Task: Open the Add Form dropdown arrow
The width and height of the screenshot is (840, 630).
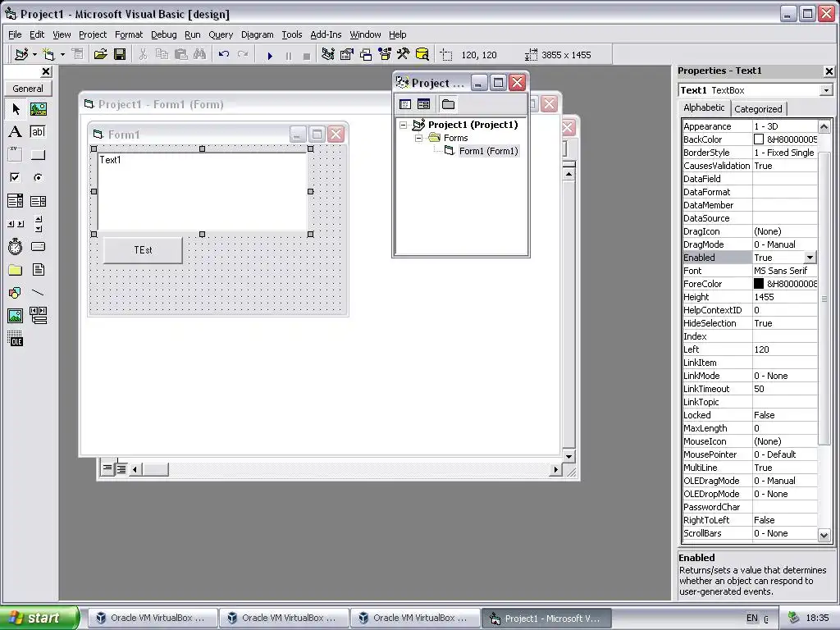Action: pos(62,55)
